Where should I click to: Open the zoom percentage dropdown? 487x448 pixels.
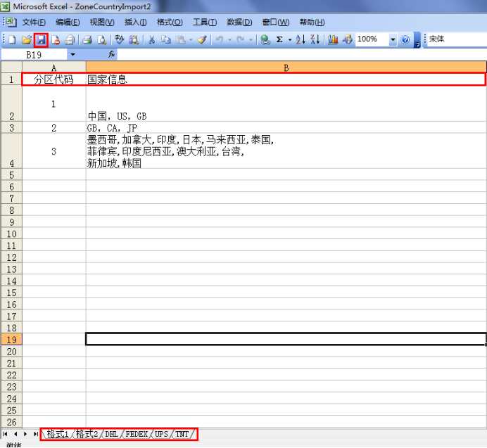click(393, 40)
